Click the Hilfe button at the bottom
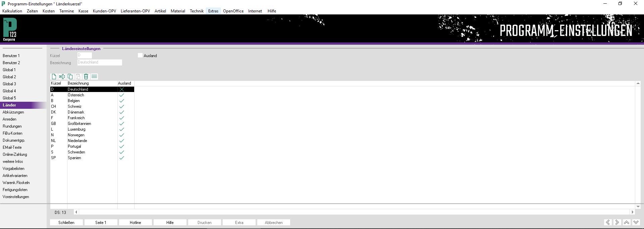Viewport: 644px width, 229px height. 170,222
